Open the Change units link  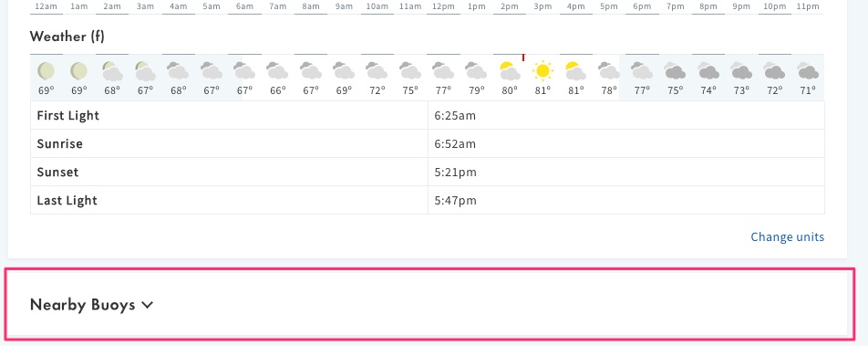[x=787, y=236]
